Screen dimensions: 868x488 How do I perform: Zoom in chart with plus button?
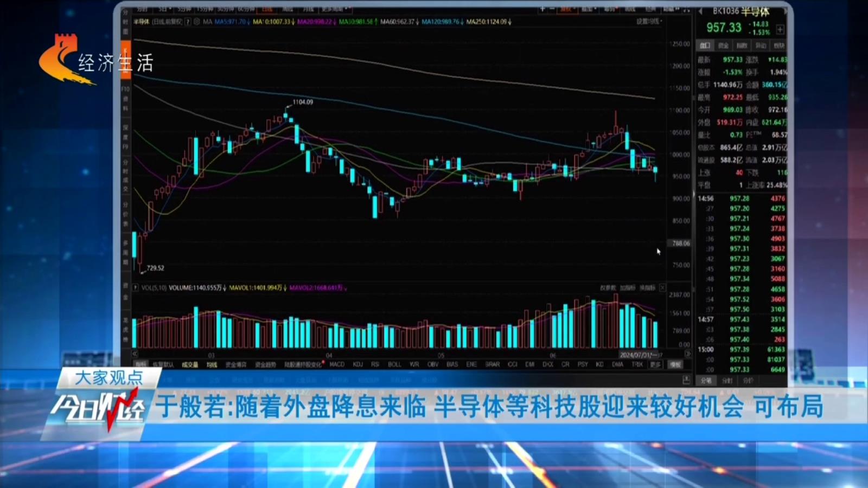click(542, 9)
